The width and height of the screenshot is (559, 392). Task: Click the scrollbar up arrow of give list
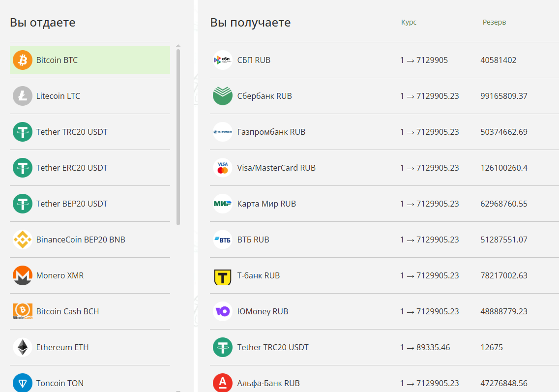click(178, 46)
